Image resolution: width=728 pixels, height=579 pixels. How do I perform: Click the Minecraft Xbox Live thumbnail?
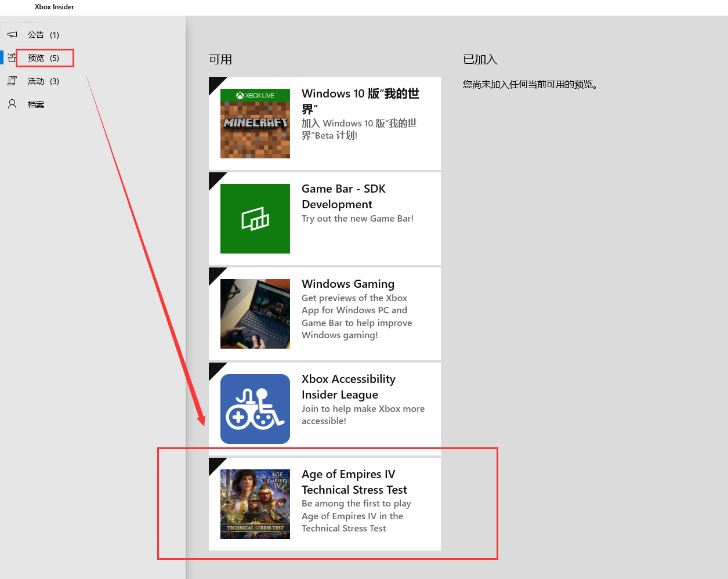click(255, 124)
